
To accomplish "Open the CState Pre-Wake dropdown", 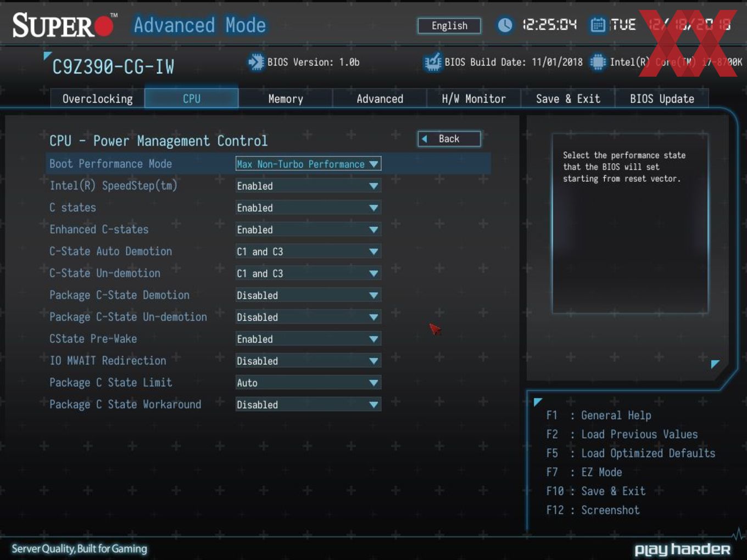I will coord(308,339).
